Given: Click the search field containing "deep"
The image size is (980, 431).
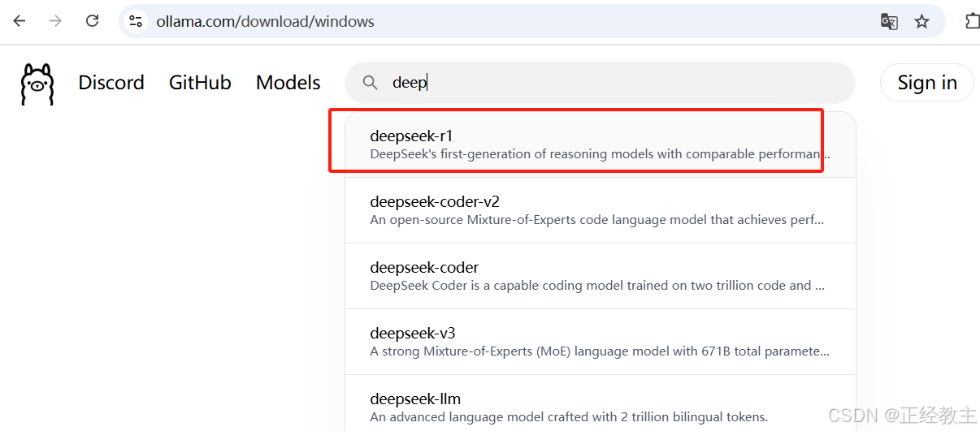Looking at the screenshot, I should point(600,83).
